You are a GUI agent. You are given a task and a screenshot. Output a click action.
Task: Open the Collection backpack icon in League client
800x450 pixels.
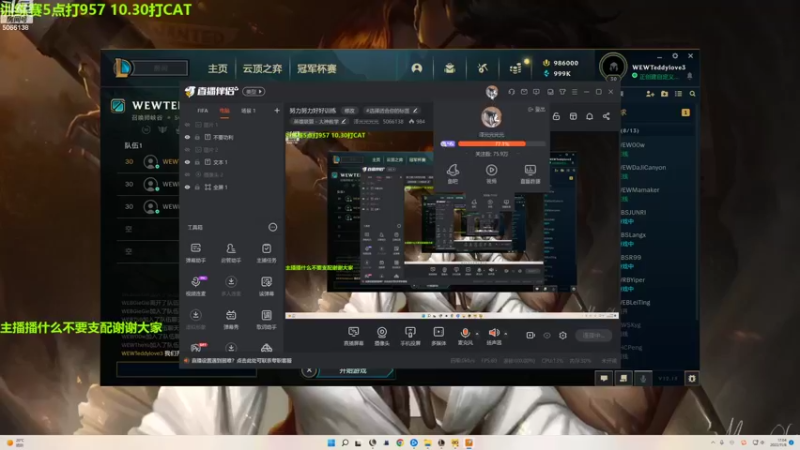(449, 68)
